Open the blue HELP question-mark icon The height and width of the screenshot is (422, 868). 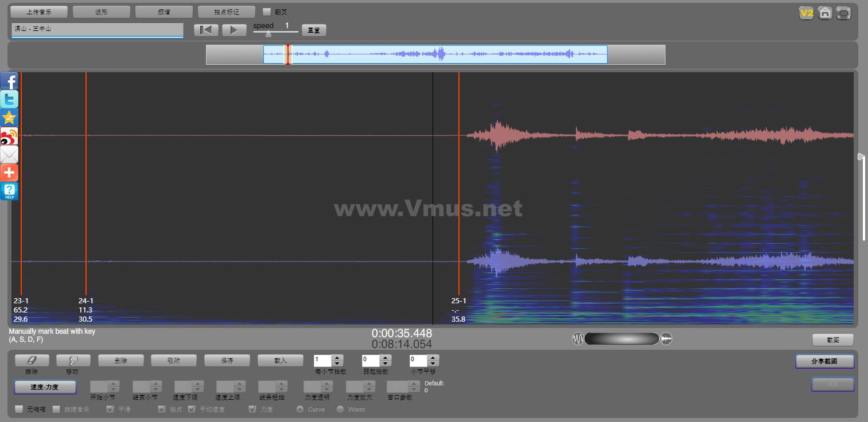pyautogui.click(x=9, y=191)
